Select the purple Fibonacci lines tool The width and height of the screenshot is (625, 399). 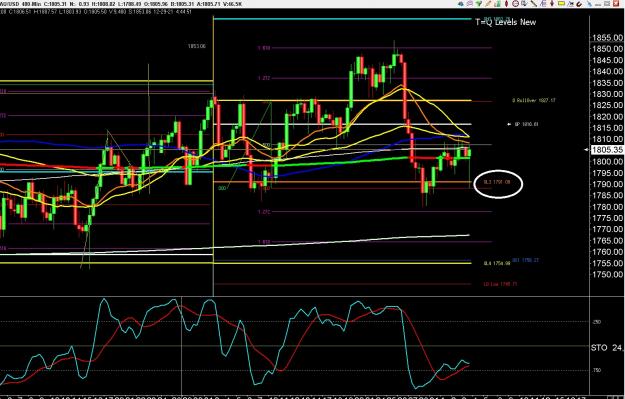[543, 4]
